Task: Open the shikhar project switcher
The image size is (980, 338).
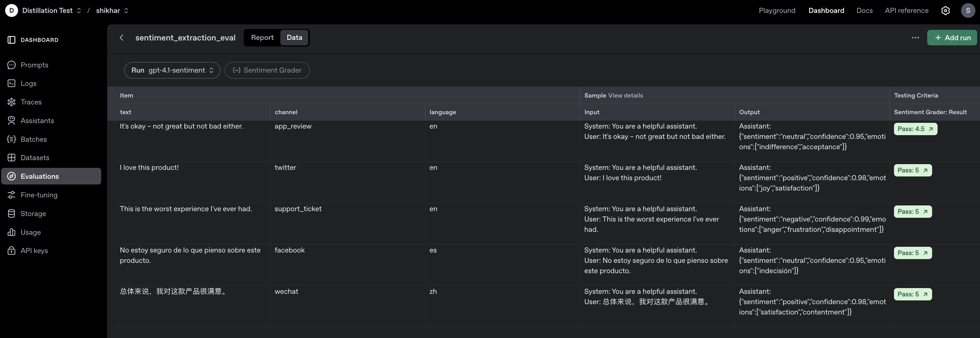Action: (112, 11)
